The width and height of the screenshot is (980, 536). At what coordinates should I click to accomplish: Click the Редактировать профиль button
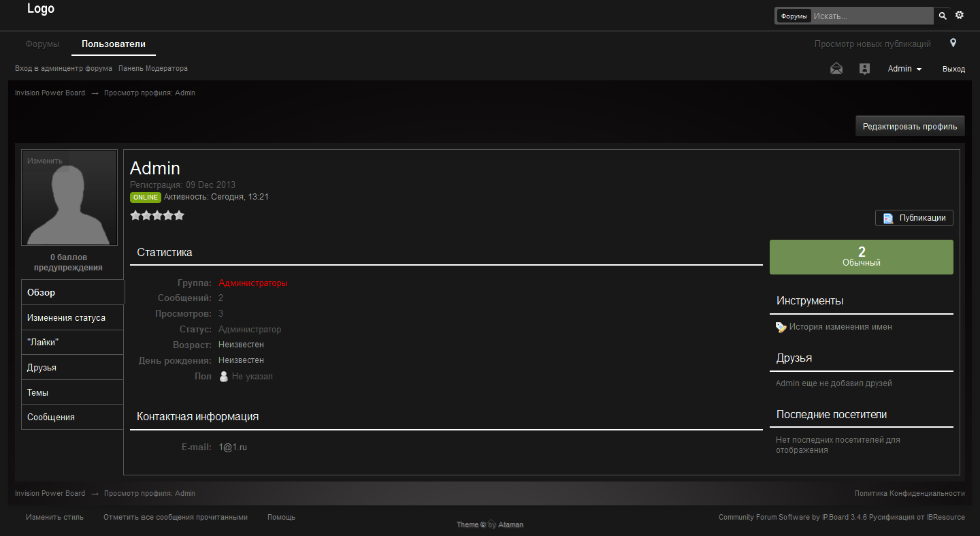tap(909, 126)
